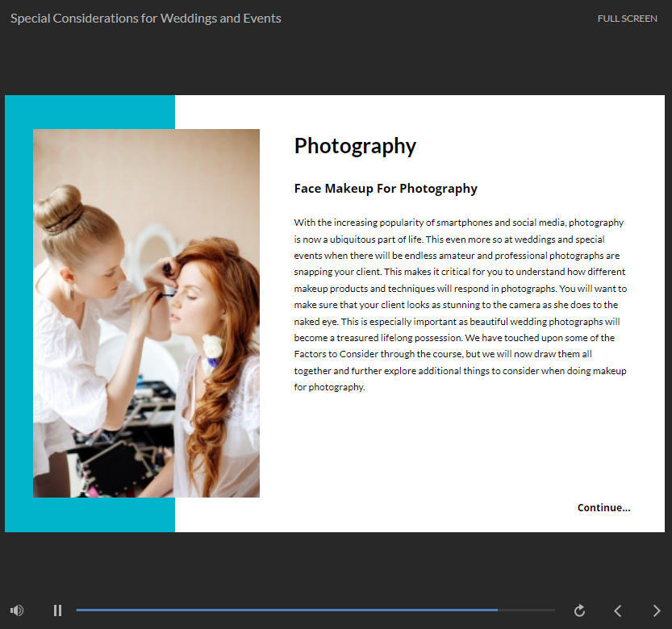The width and height of the screenshot is (672, 629).
Task: Enter FULL SCREEN mode
Action: pyautogui.click(x=627, y=19)
